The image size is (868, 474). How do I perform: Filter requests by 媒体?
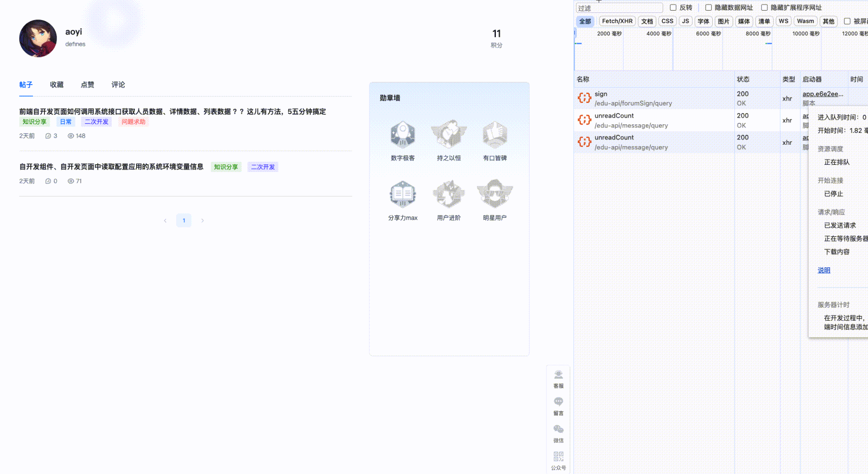point(744,21)
